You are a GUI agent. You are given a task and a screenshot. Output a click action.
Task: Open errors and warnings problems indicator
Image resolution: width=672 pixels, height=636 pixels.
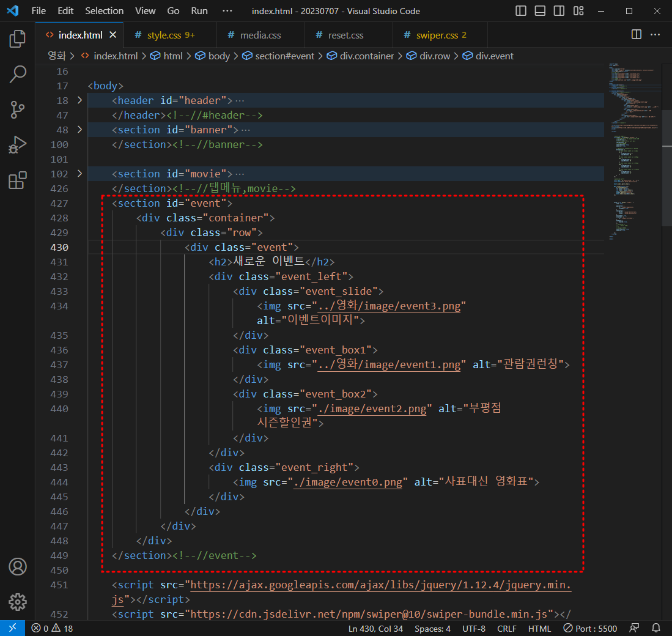(x=53, y=628)
